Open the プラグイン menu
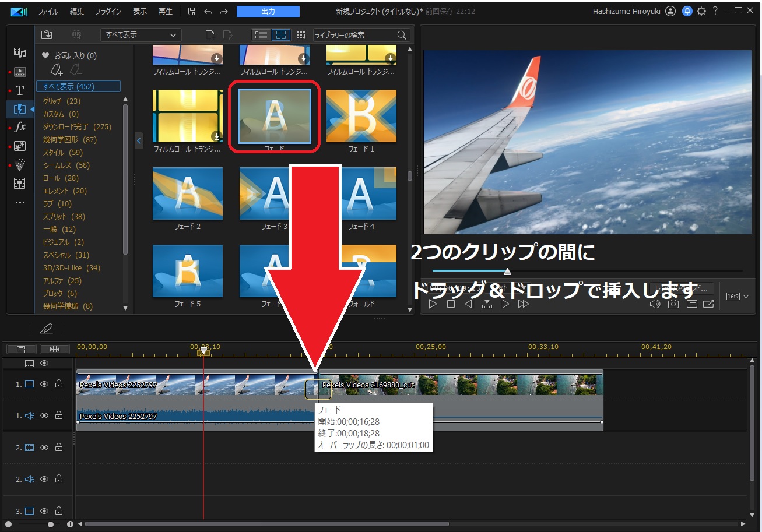The width and height of the screenshot is (762, 532). 109,10
